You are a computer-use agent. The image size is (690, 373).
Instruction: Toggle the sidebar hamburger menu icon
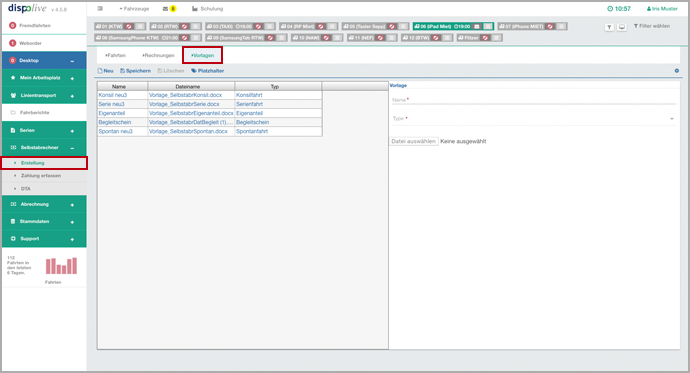click(100, 9)
